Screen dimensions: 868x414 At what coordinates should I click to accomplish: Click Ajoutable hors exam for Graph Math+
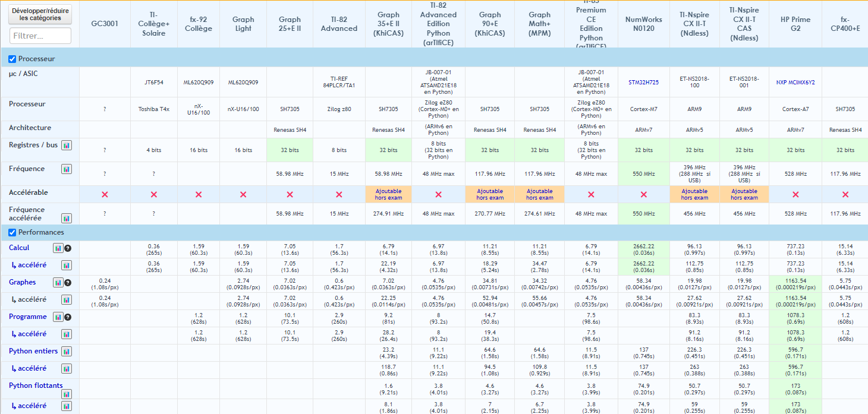click(539, 194)
